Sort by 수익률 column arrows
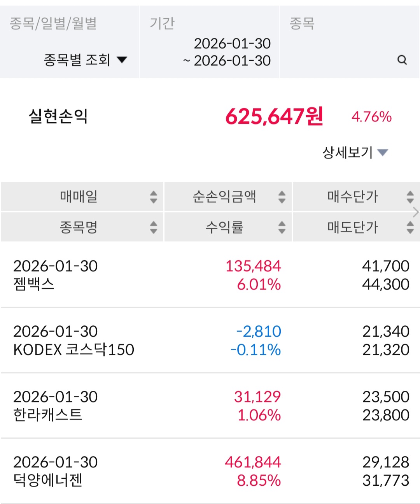420x504 pixels. point(282,227)
